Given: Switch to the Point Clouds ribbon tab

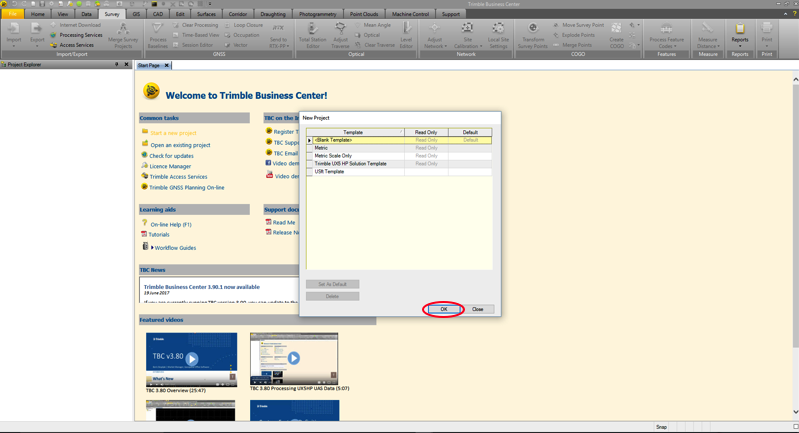Looking at the screenshot, I should pyautogui.click(x=364, y=14).
